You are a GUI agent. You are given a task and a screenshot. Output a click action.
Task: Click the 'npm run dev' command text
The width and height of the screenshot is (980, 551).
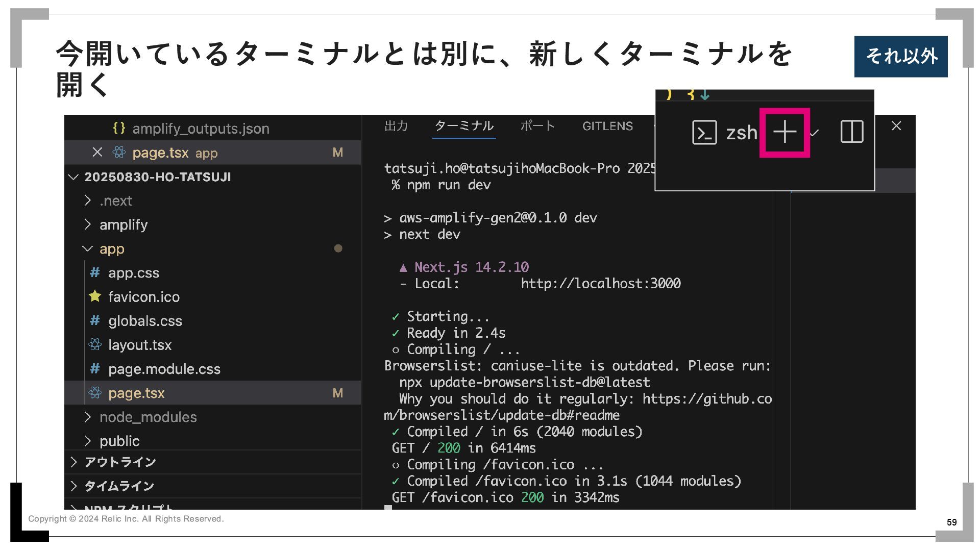[x=449, y=185]
